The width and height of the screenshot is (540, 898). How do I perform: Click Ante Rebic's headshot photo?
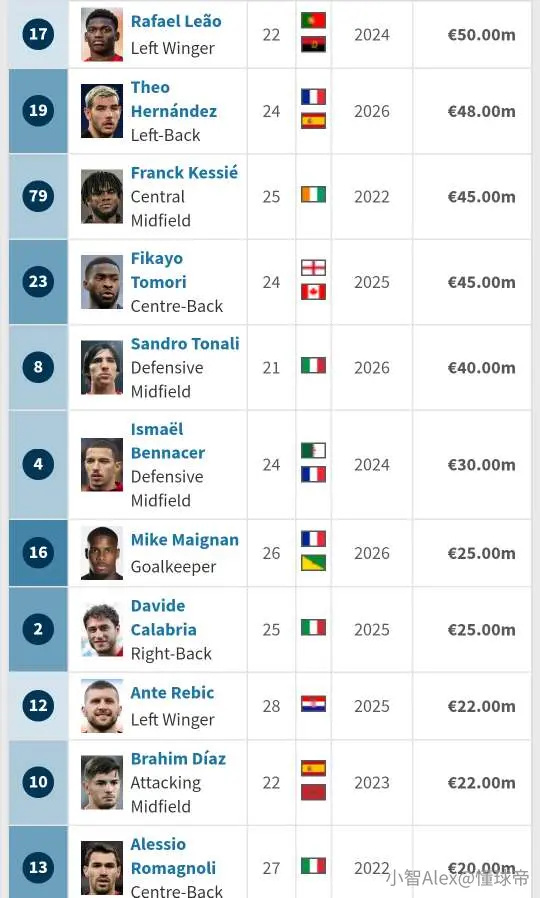[102, 706]
